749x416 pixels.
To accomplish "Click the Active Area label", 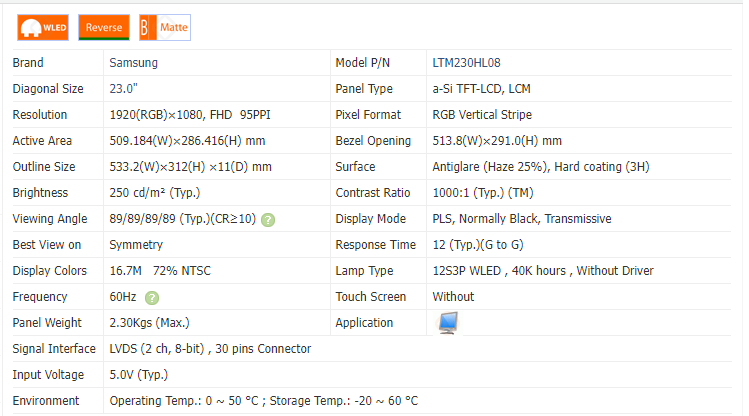I will (x=42, y=140).
